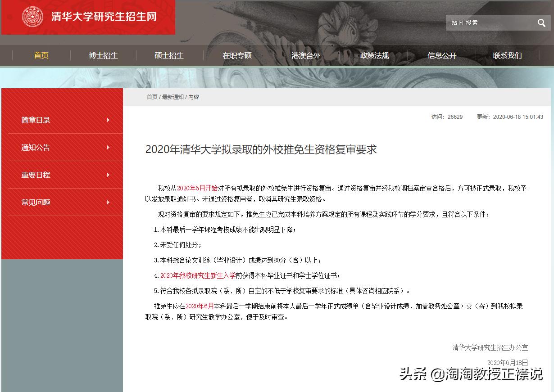Open the 硕士招生 navigation menu
Viewport: 554px width, 392px height.
pos(169,55)
